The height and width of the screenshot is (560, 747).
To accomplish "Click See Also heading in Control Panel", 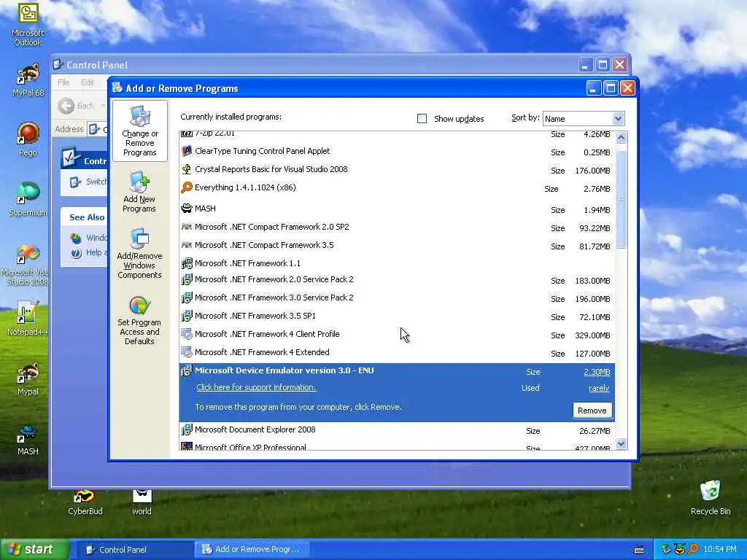I will coord(87,217).
